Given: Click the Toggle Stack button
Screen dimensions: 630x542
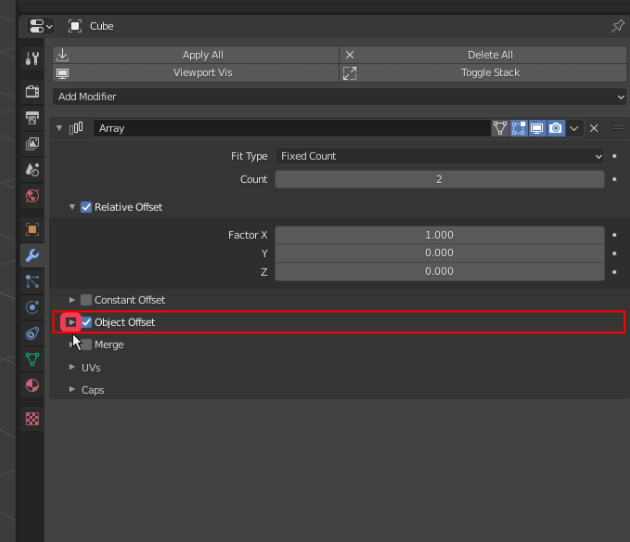Looking at the screenshot, I should (x=483, y=73).
